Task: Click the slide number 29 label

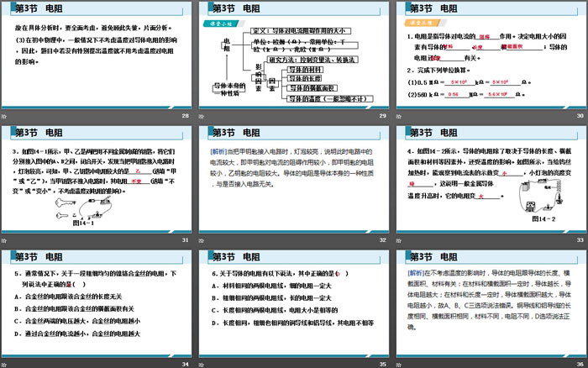Action: [382, 116]
